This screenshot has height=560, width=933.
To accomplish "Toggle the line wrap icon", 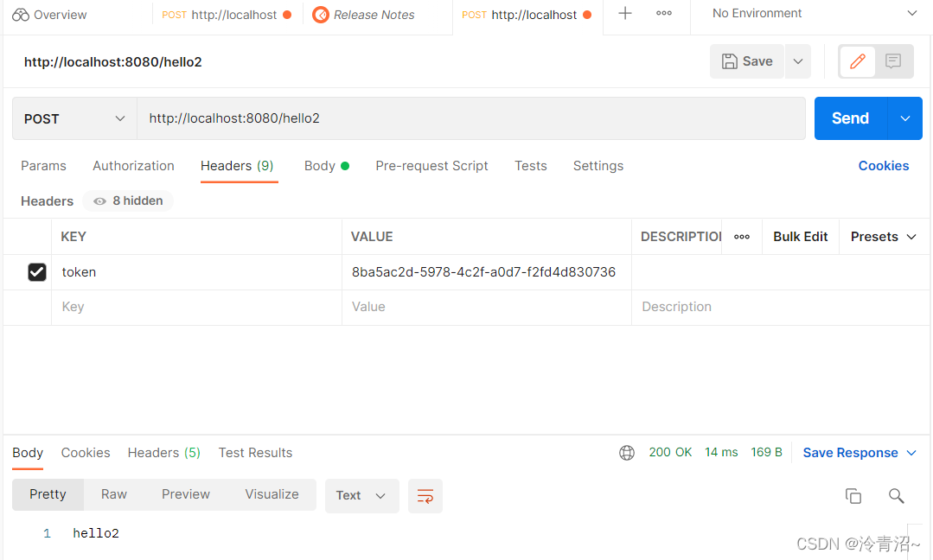I will click(425, 496).
